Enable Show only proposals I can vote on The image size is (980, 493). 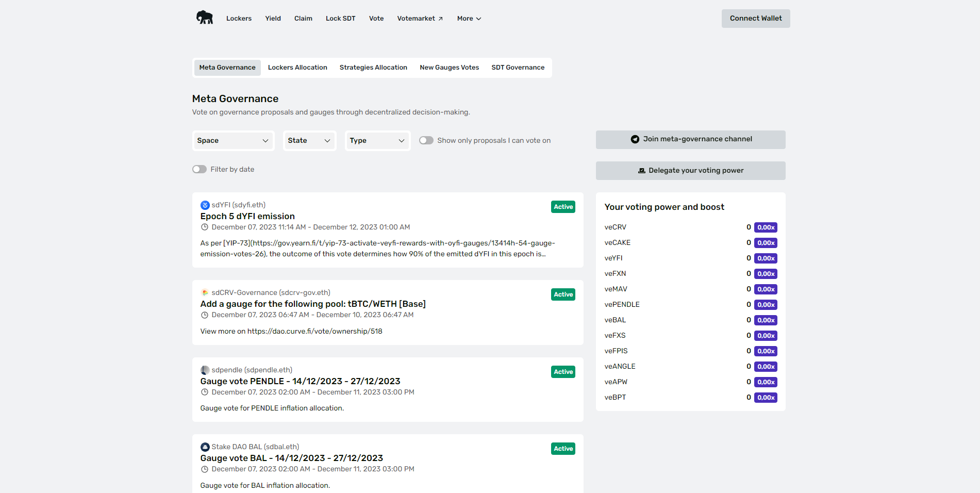point(426,141)
